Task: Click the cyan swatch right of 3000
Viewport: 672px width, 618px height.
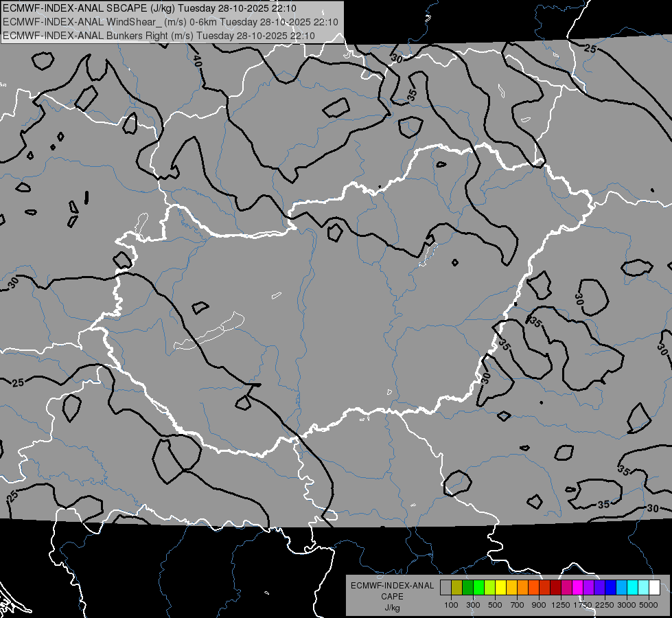Action: click(633, 588)
